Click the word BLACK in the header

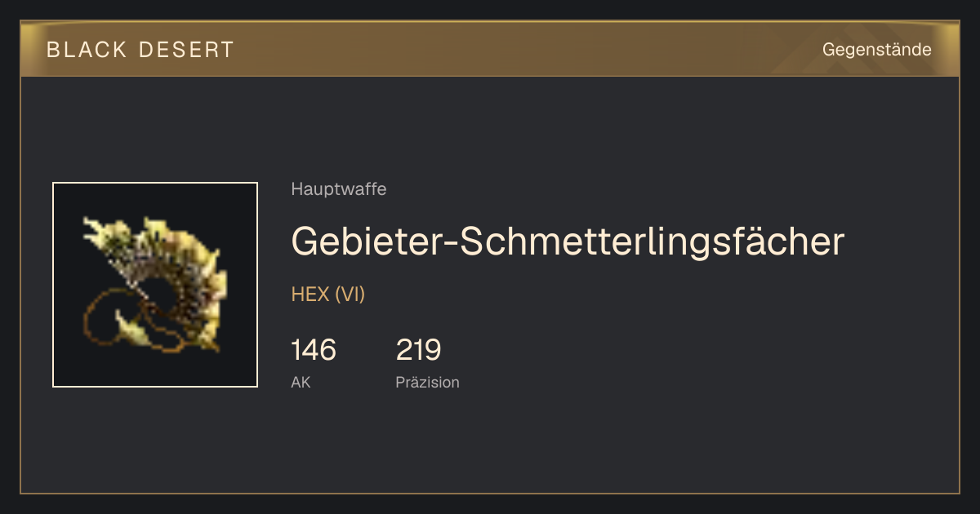87,50
